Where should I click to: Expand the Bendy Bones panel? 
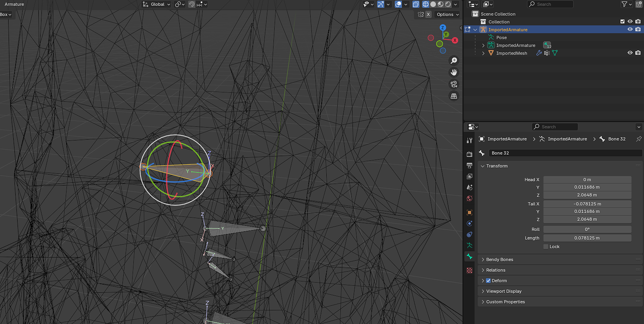(x=559, y=260)
